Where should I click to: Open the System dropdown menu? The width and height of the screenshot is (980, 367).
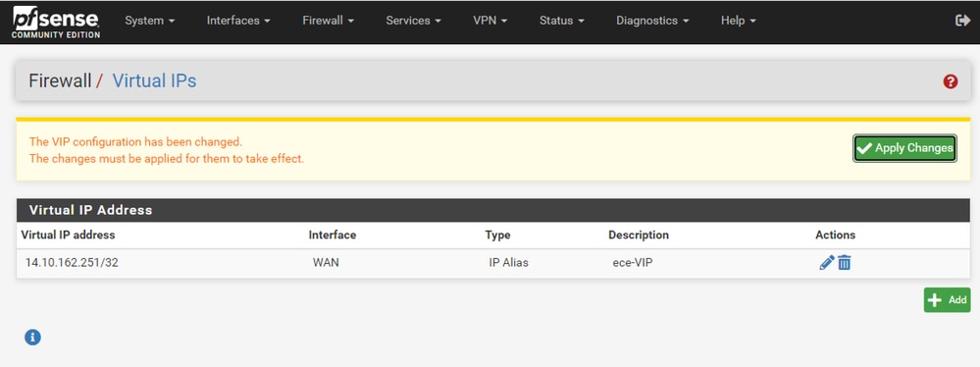[150, 21]
